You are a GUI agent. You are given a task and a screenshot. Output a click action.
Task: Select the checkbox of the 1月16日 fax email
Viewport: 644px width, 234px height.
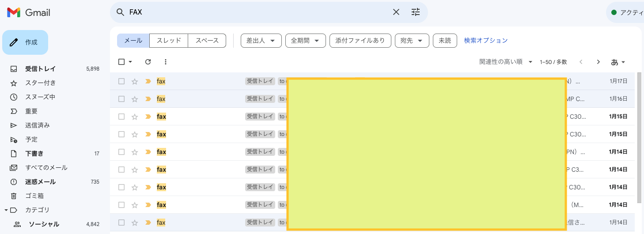click(121, 99)
